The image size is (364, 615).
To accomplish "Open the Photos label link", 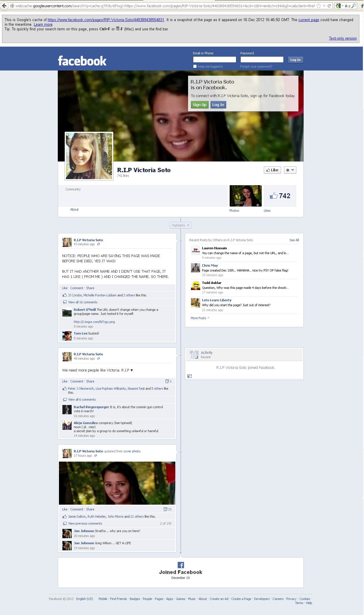I will click(x=234, y=211).
